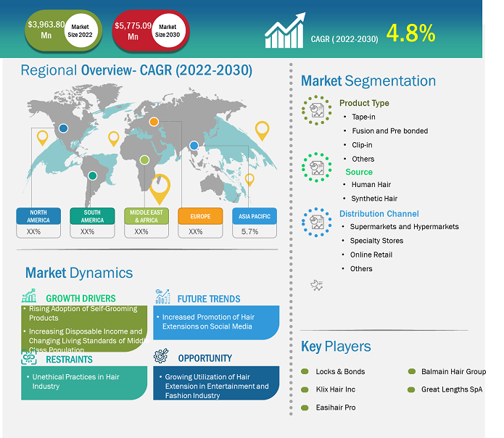Click the green dot on Africa
This screenshot has height=438, width=504.
click(x=144, y=160)
